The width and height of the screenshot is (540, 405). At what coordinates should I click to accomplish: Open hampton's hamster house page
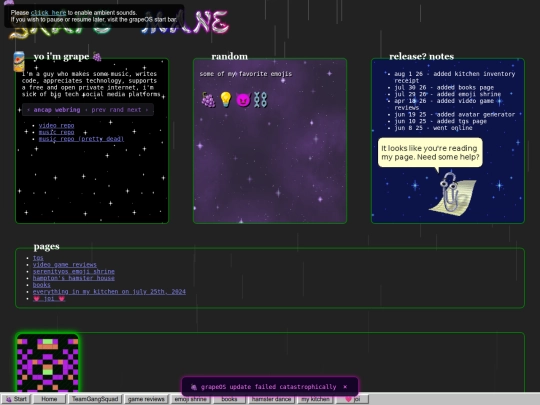click(74, 278)
